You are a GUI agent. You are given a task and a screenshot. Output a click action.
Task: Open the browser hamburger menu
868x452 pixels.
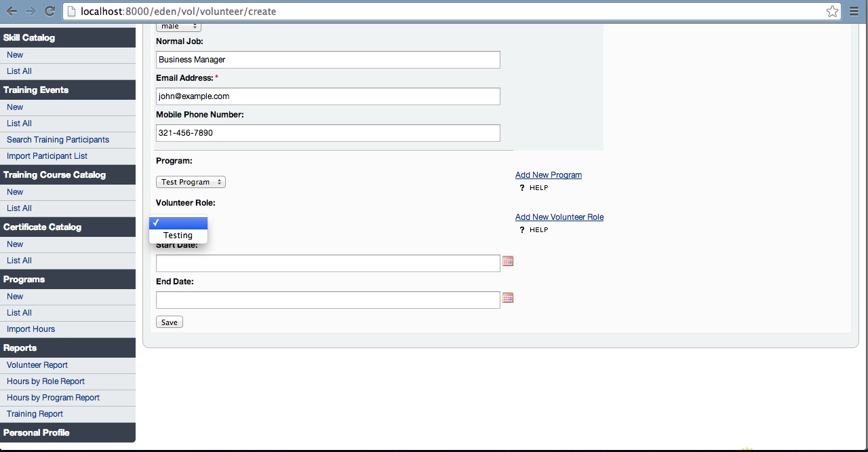coord(854,12)
